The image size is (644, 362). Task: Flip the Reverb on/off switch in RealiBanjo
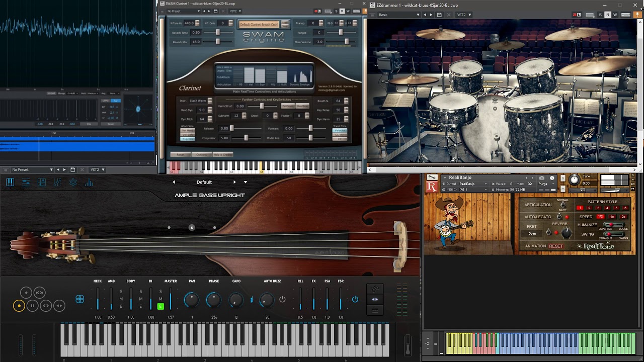(549, 233)
